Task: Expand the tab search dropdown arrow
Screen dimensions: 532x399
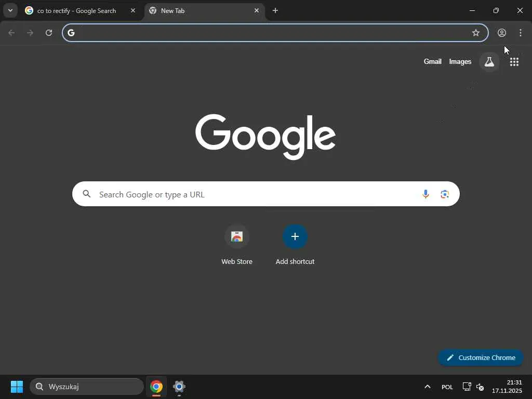Action: [x=10, y=10]
